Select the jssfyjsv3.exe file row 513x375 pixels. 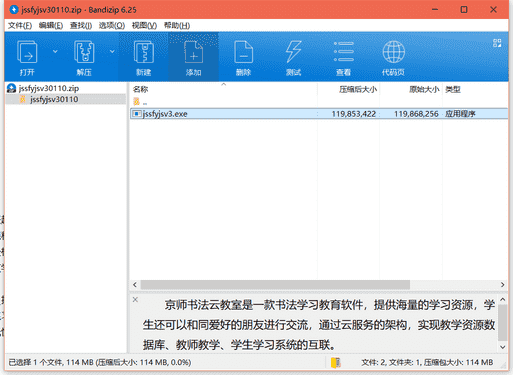319,114
